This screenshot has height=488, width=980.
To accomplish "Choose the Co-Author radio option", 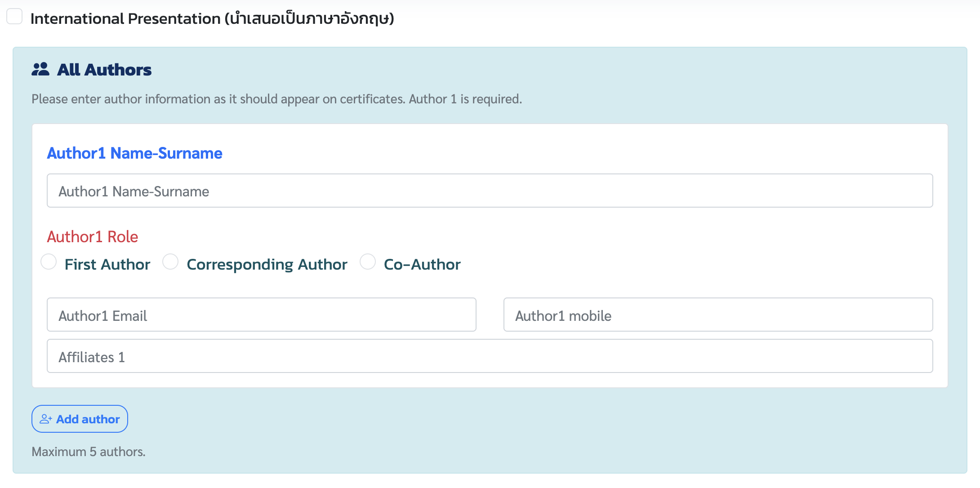I will (x=368, y=262).
